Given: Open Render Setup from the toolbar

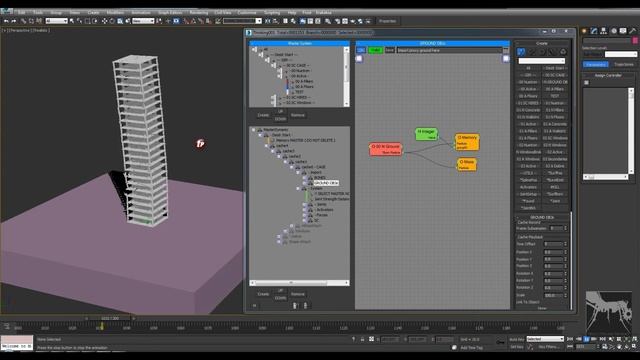Looking at the screenshot, I should click(x=338, y=21).
